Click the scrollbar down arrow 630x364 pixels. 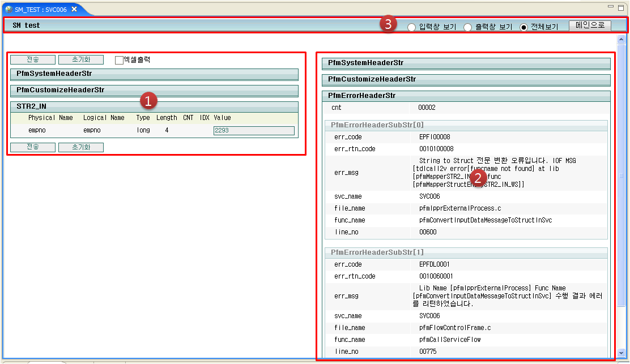tap(622, 352)
